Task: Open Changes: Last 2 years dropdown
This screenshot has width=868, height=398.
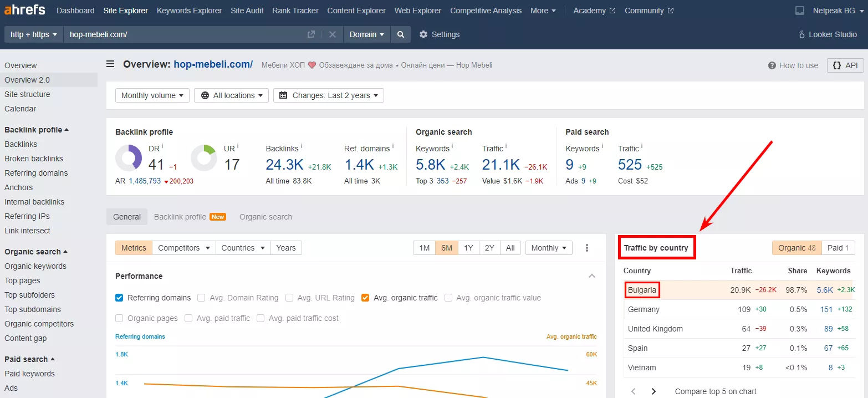Action: click(329, 95)
